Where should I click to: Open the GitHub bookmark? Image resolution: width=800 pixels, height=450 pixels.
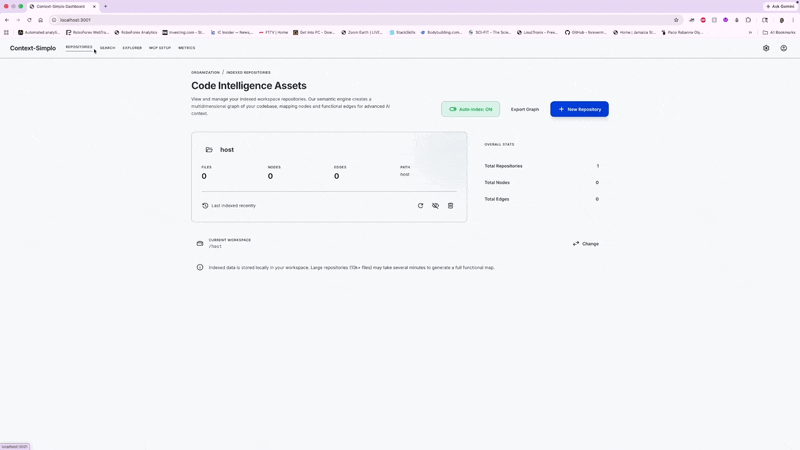[x=586, y=32]
